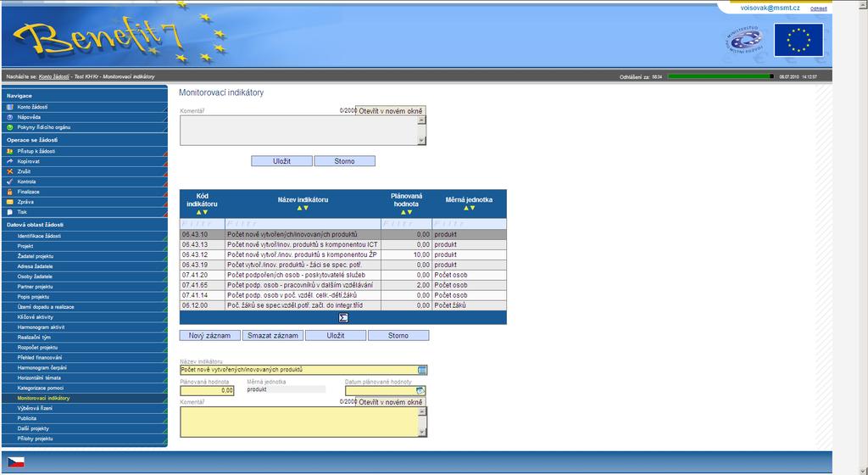Click the Nápověda question mark icon

[x=9, y=117]
